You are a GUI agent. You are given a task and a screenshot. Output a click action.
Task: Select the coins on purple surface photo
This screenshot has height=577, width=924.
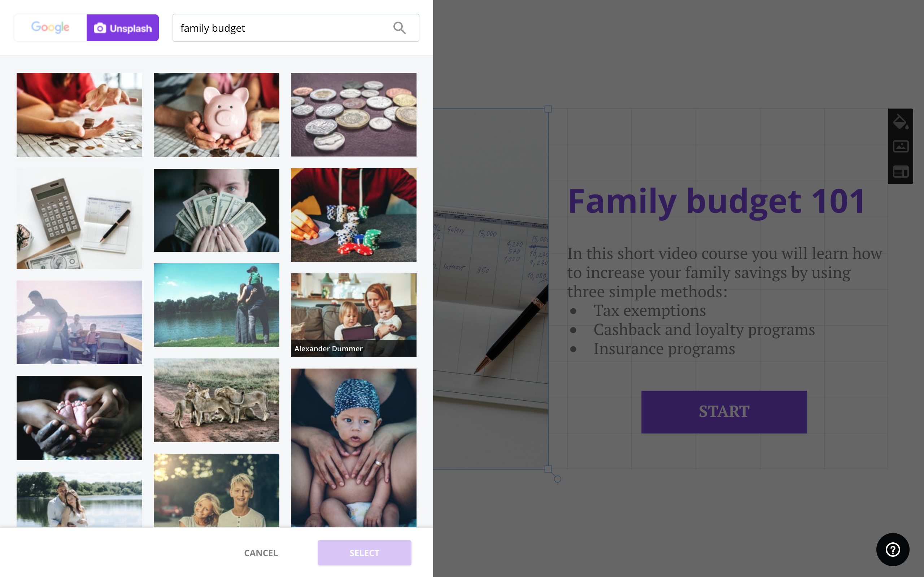[x=354, y=114]
